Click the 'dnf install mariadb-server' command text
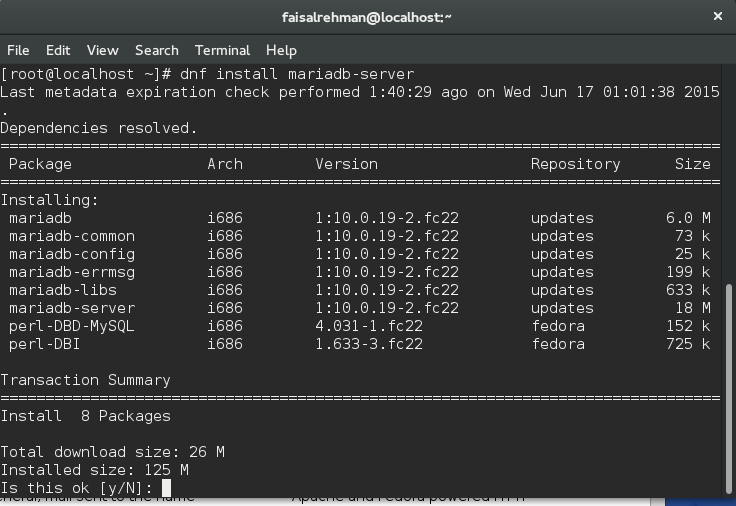This screenshot has height=506, width=736. tap(297, 74)
